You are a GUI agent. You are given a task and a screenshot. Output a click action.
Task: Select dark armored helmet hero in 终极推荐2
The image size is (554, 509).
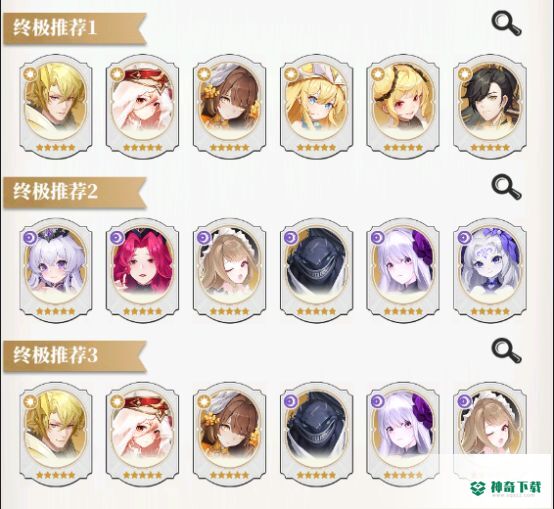pos(316,271)
